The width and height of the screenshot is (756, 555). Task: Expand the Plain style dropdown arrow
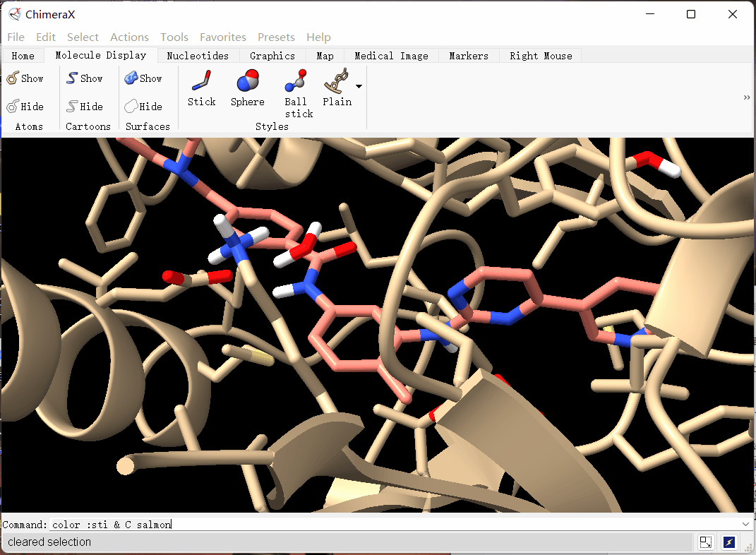[x=359, y=86]
